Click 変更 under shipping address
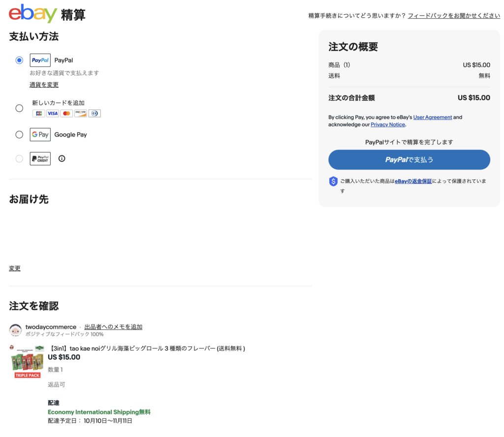The image size is (504, 437). pyautogui.click(x=15, y=269)
